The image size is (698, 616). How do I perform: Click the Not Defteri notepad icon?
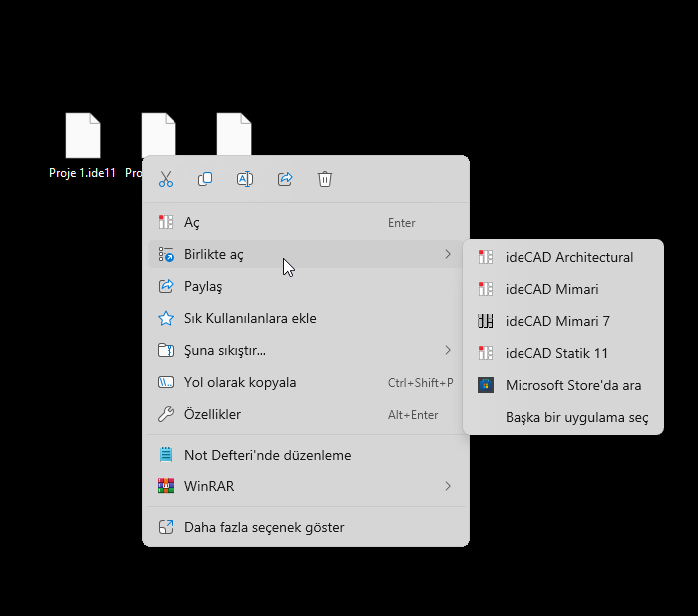pyautogui.click(x=166, y=455)
